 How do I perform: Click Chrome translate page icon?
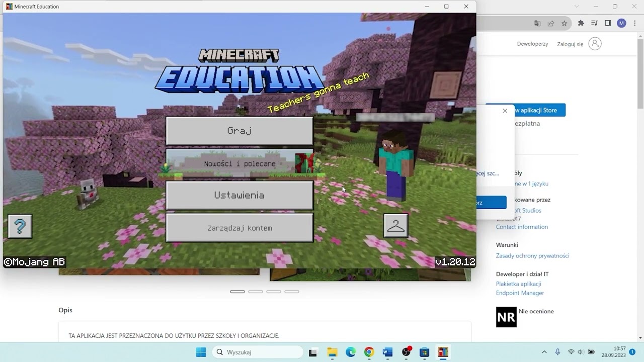pyautogui.click(x=537, y=23)
